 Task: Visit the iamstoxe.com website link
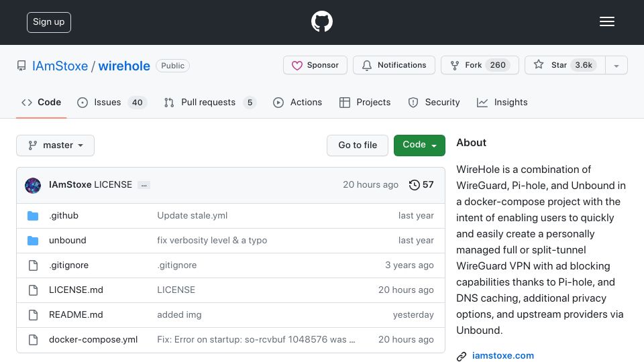pos(502,355)
